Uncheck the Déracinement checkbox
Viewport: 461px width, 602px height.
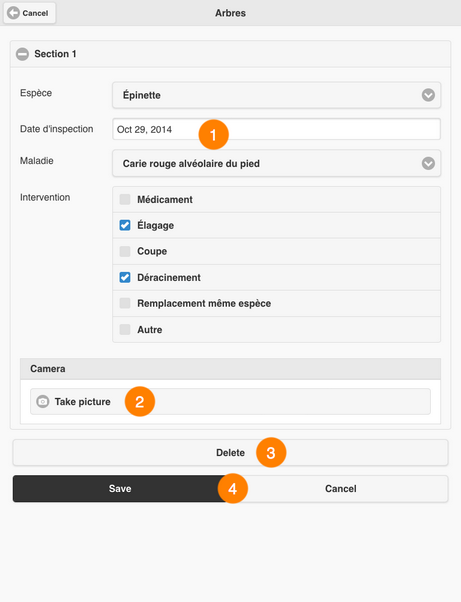tap(125, 277)
